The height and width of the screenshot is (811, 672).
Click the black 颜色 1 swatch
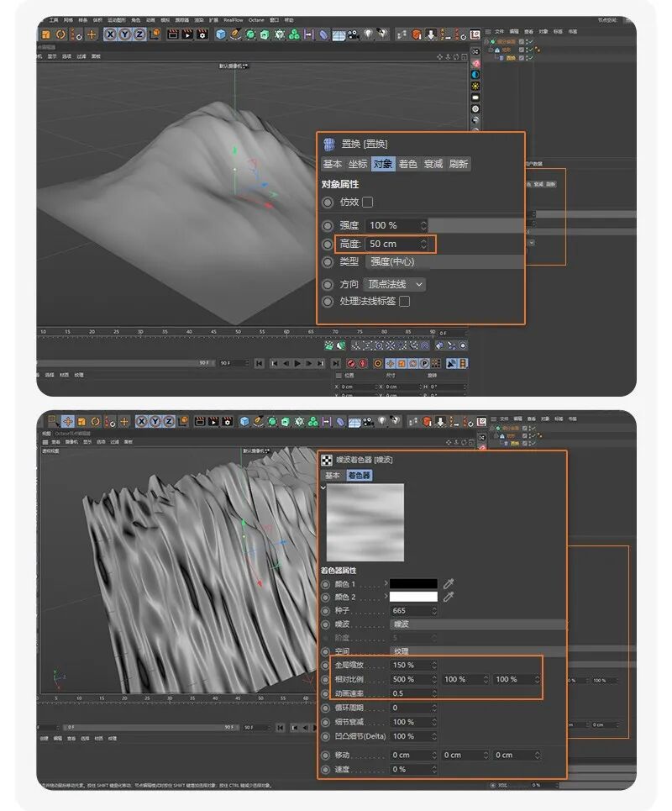(x=413, y=583)
